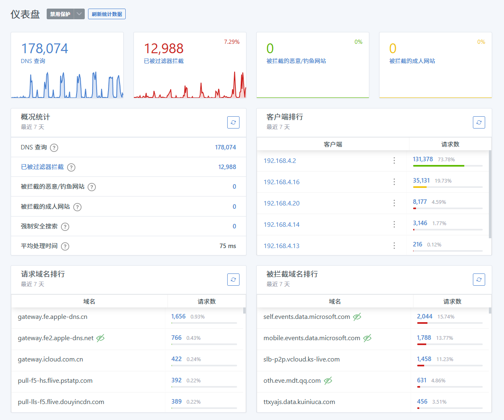This screenshot has width=504, height=420.
Task: Click the help icon next to 强制安全搜索
Action: point(65,227)
